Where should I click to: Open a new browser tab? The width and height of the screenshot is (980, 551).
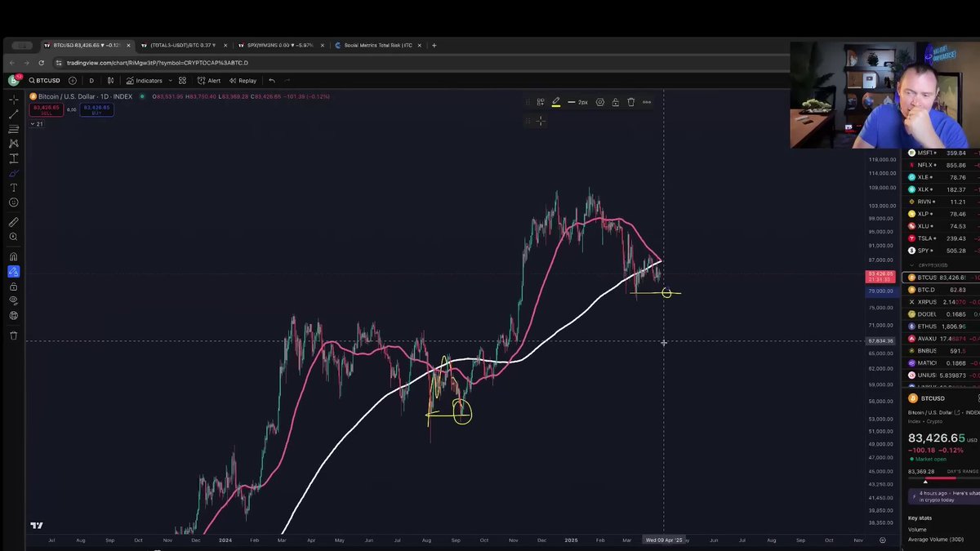tap(434, 46)
